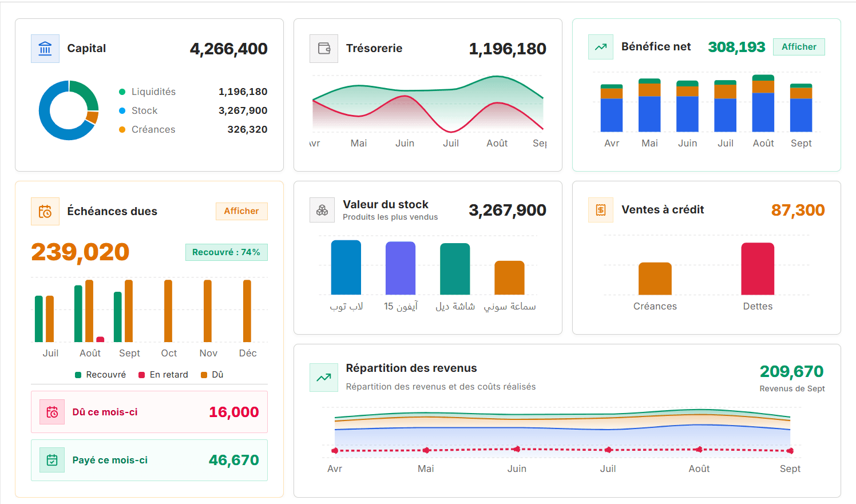Viewport: 856px width, 504px height.
Task: Open Bénéfice net details with Afficher
Action: pyautogui.click(x=799, y=47)
